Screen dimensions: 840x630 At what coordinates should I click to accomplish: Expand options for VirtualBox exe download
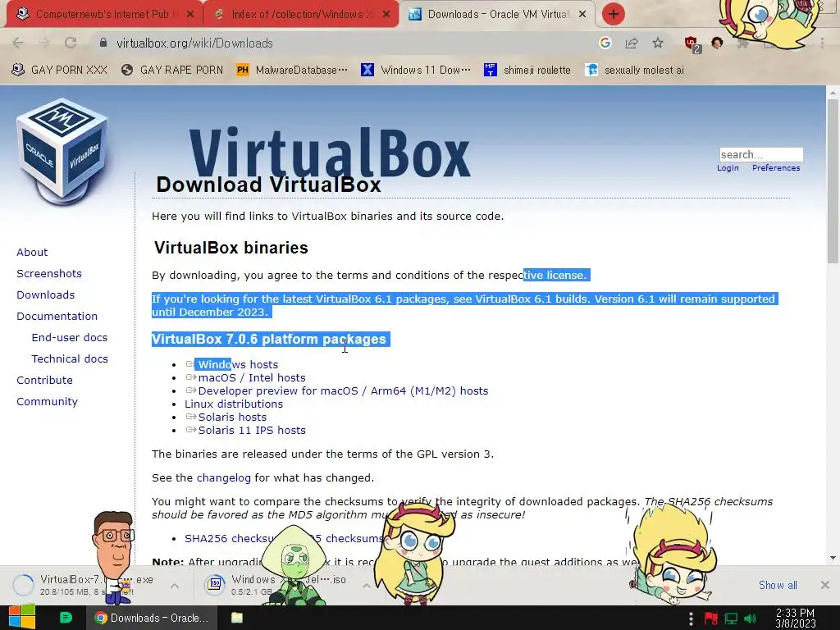175,586
